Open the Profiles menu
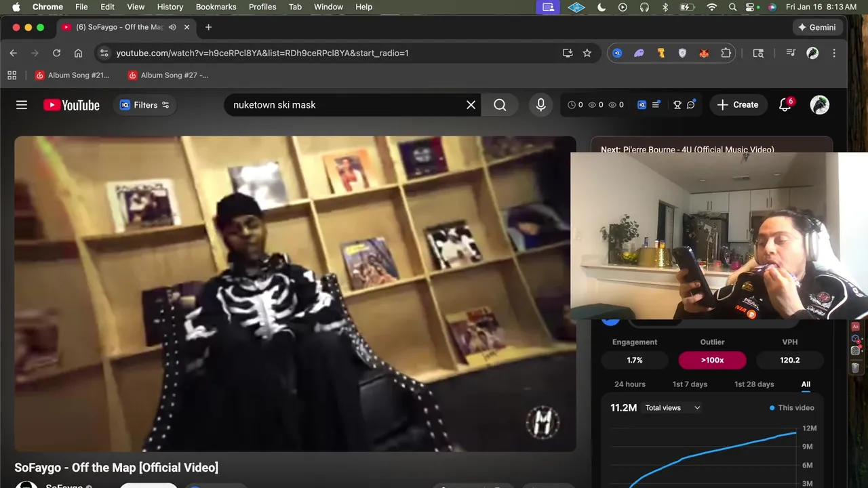Image resolution: width=868 pixels, height=488 pixels. (x=262, y=7)
